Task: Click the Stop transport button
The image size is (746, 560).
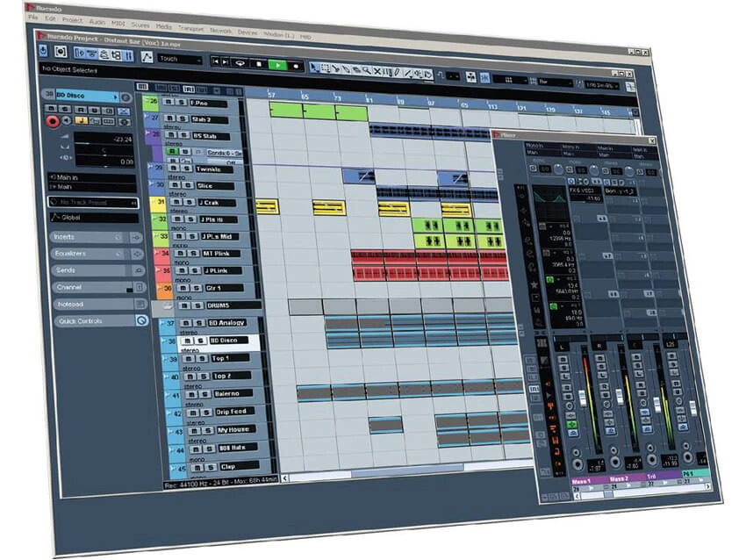Action: [259, 63]
